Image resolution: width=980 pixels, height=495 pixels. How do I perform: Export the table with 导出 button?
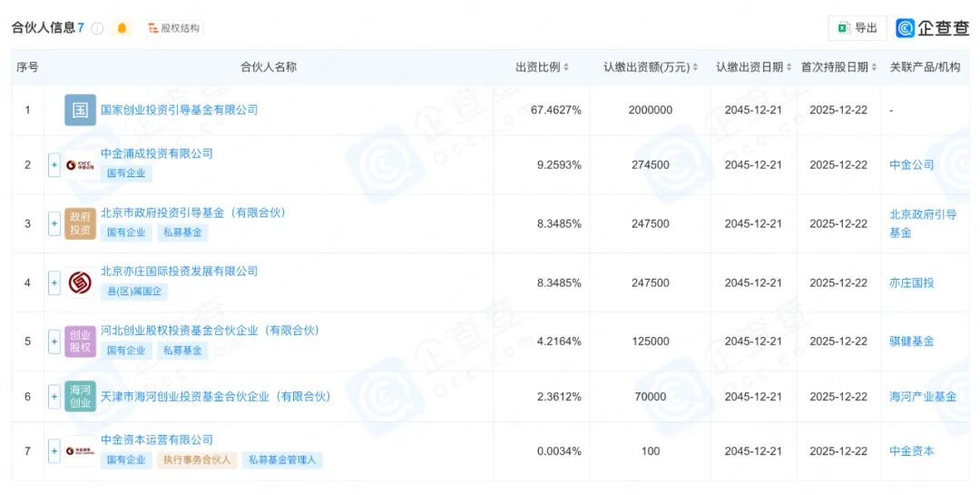(857, 28)
